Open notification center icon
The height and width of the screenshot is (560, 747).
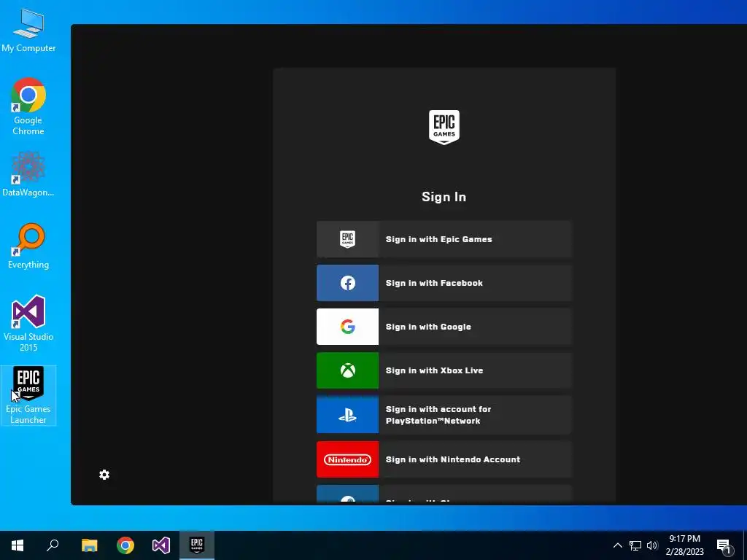tap(724, 546)
